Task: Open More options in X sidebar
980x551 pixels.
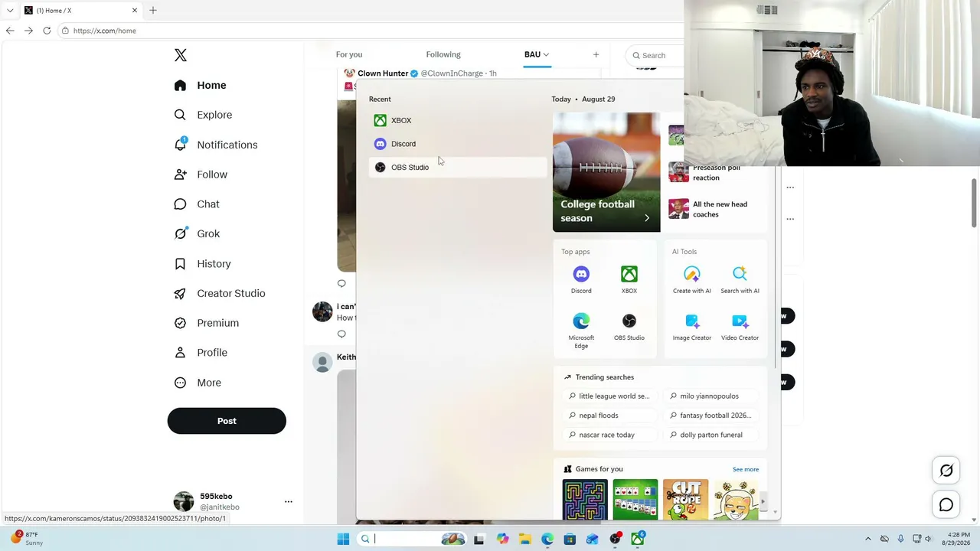Action: [198, 383]
